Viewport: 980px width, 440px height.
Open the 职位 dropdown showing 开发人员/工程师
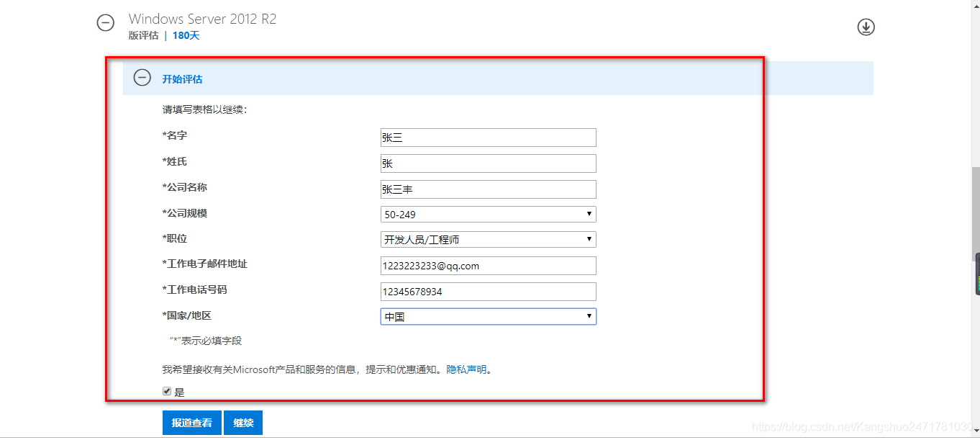(489, 239)
